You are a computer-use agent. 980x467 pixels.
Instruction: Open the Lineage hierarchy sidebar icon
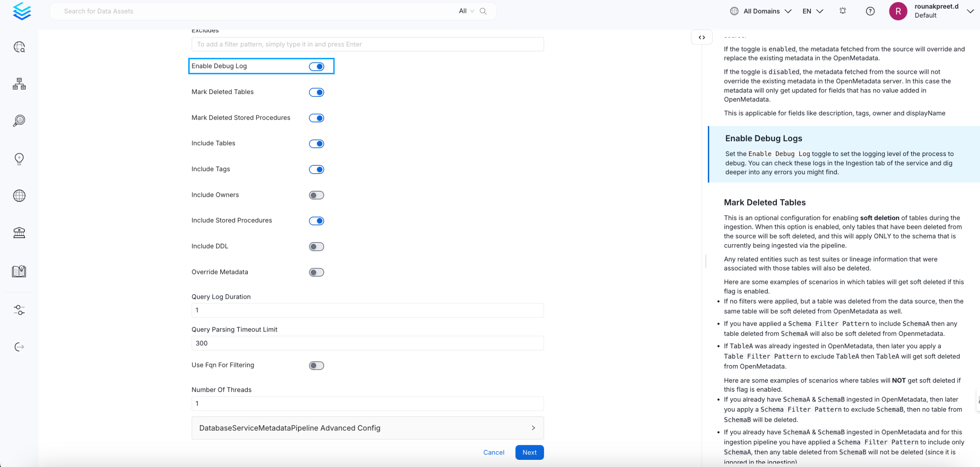coord(19,84)
